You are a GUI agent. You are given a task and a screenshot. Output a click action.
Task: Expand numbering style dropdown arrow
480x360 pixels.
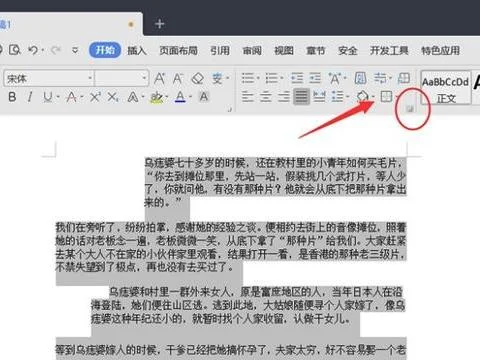282,79
